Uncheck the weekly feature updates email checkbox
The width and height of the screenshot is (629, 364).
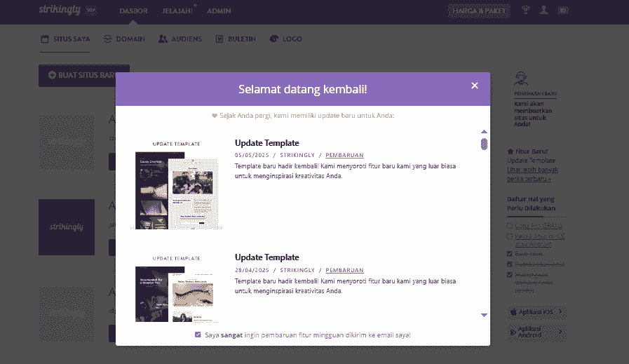pyautogui.click(x=198, y=335)
